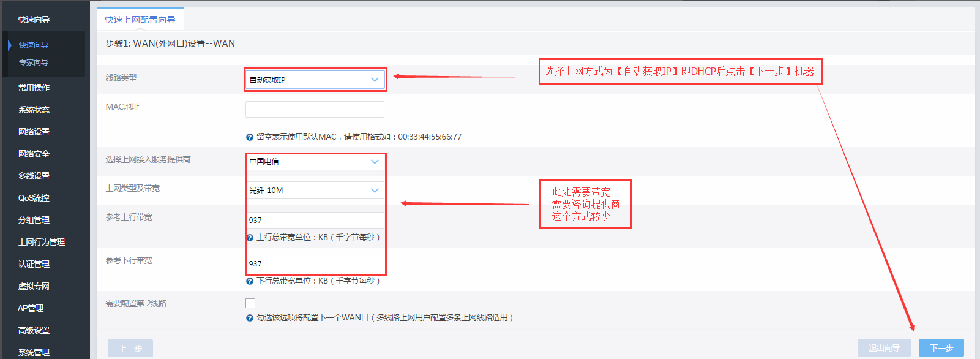980x359 pixels.
Task: Click the help icon for upstream bandwidth unit
Action: pyautogui.click(x=250, y=238)
